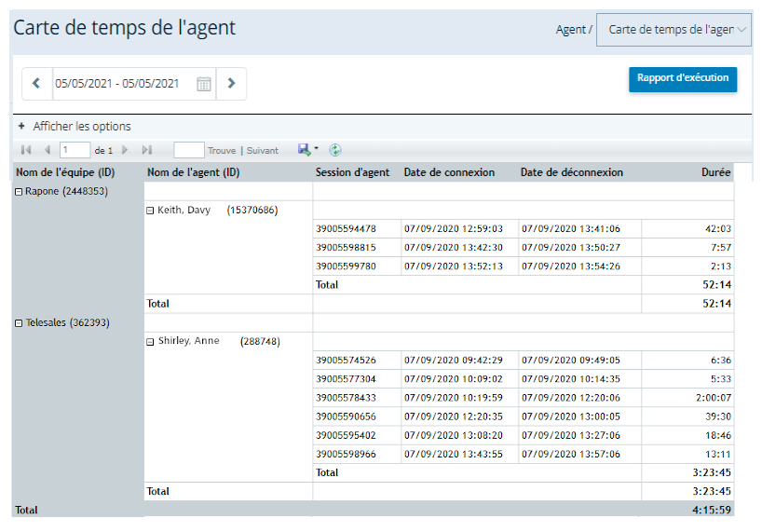The image size is (762, 532).
Task: Click the Date de déconnexion header
Action: click(572, 172)
